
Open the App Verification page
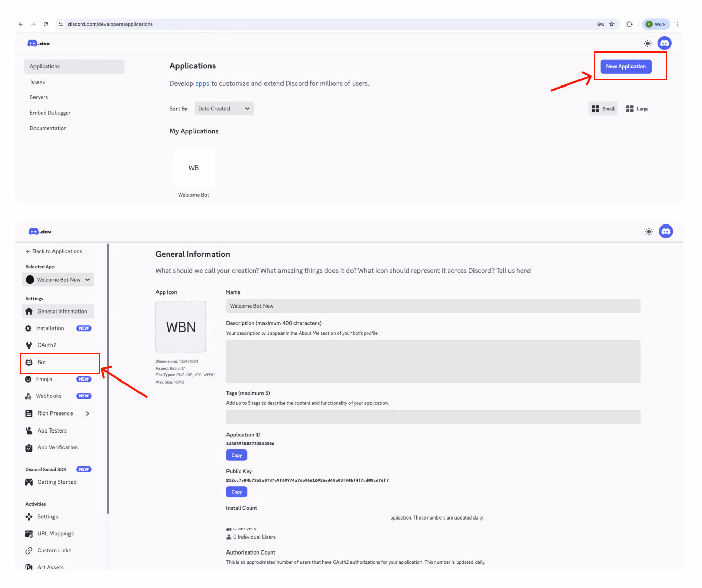click(58, 448)
